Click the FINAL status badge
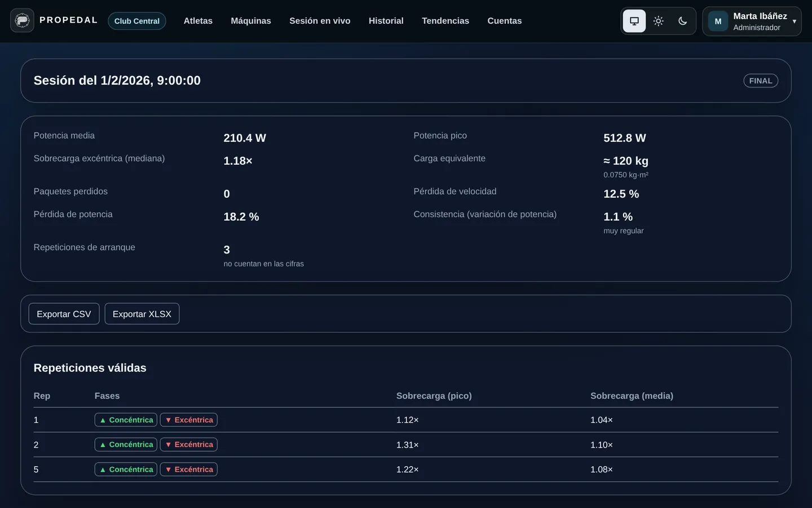Image resolution: width=812 pixels, height=508 pixels. point(761,81)
